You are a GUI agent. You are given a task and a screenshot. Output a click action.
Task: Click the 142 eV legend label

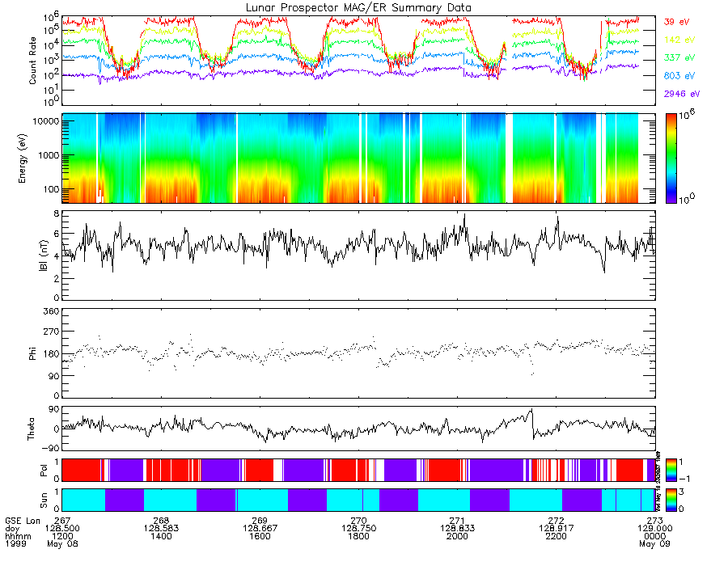pyautogui.click(x=679, y=40)
